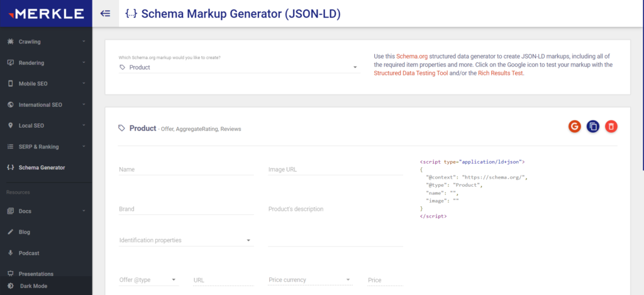Viewport: 644px width, 295px height.
Task: Open Podcast from sidebar
Action: click(46, 253)
